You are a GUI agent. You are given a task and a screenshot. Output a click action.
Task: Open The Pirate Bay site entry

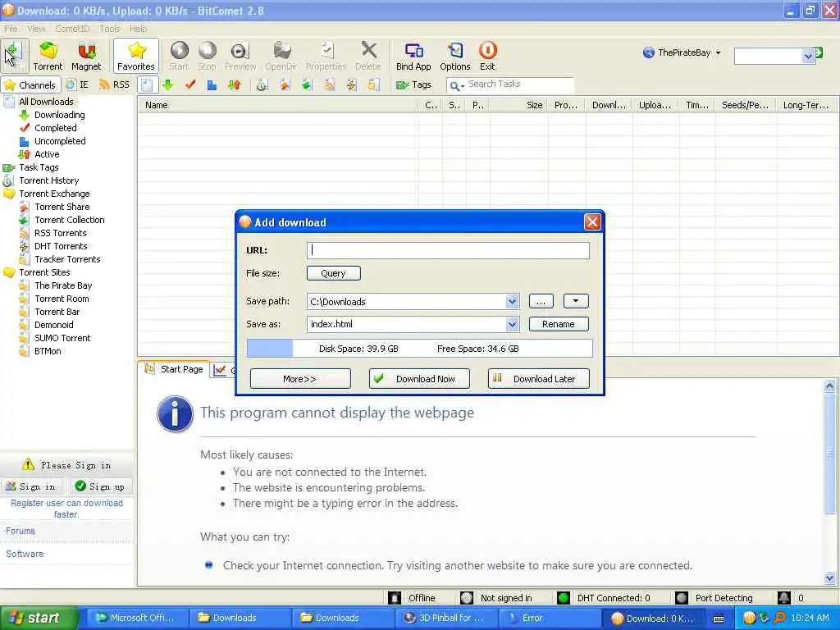pos(63,285)
